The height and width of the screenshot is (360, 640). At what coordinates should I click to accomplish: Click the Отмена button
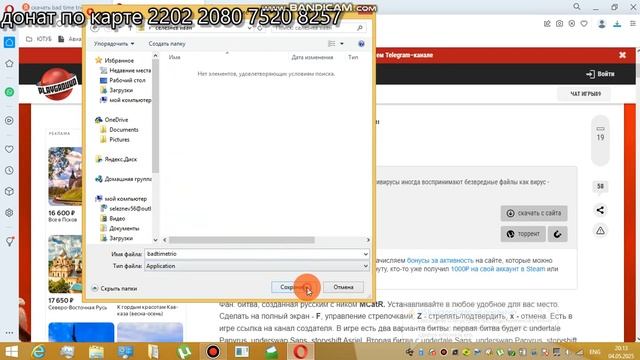[343, 287]
